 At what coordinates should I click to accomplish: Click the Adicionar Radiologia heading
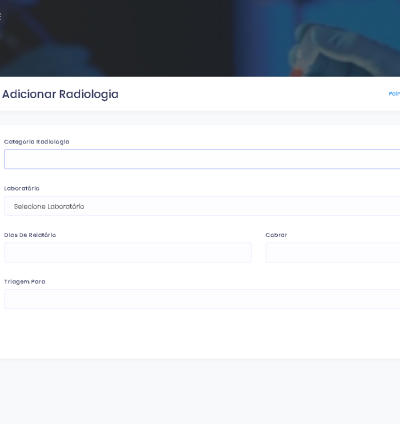coord(60,94)
